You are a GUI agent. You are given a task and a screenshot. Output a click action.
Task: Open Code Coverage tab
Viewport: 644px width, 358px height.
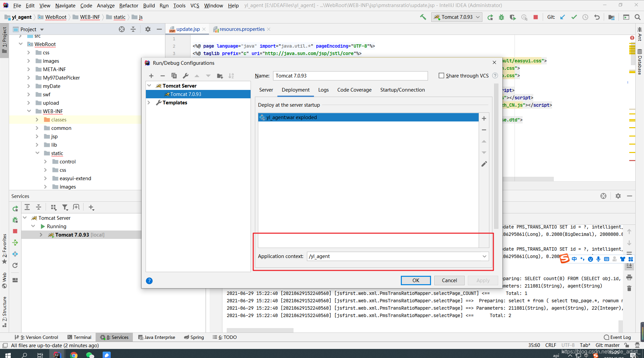point(354,90)
